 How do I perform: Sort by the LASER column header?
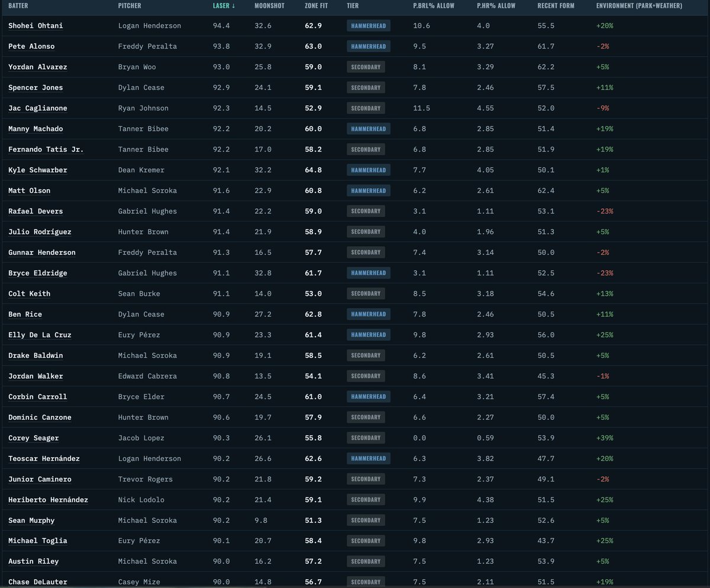pos(223,5)
